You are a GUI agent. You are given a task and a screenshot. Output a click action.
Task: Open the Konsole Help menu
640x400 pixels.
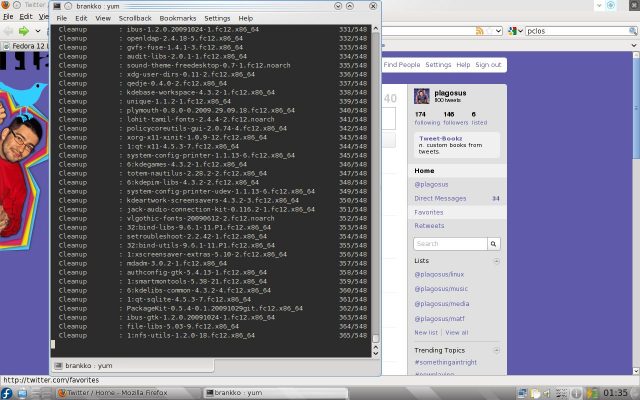pyautogui.click(x=246, y=18)
